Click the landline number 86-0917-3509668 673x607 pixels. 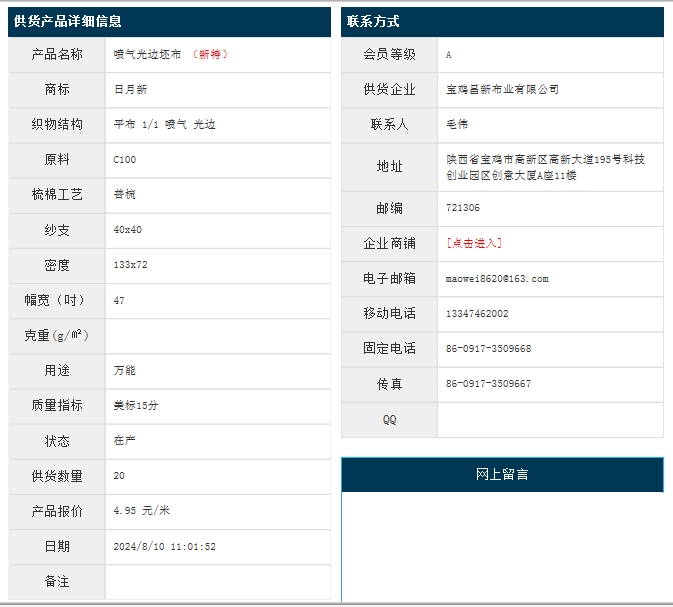point(488,349)
